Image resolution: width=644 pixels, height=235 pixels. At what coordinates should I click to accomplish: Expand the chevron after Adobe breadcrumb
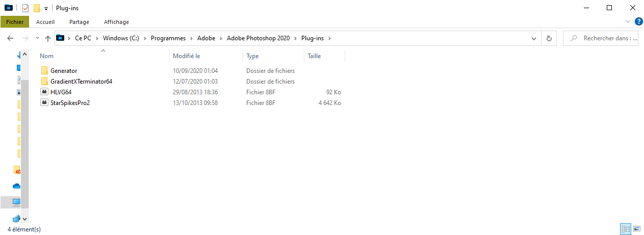coord(221,38)
